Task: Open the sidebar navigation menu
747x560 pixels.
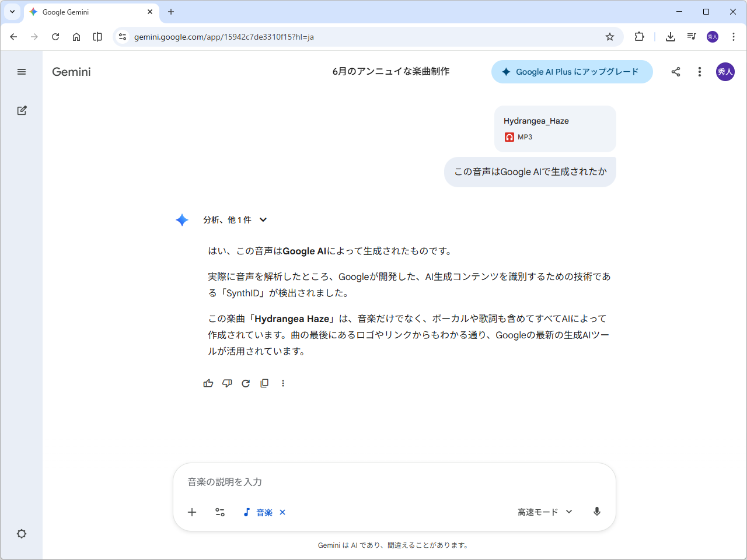Action: point(22,72)
